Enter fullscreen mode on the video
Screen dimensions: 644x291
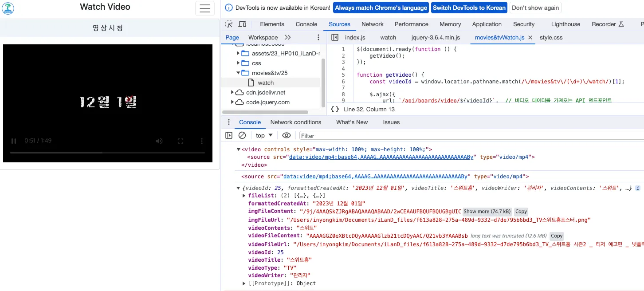coord(181,141)
